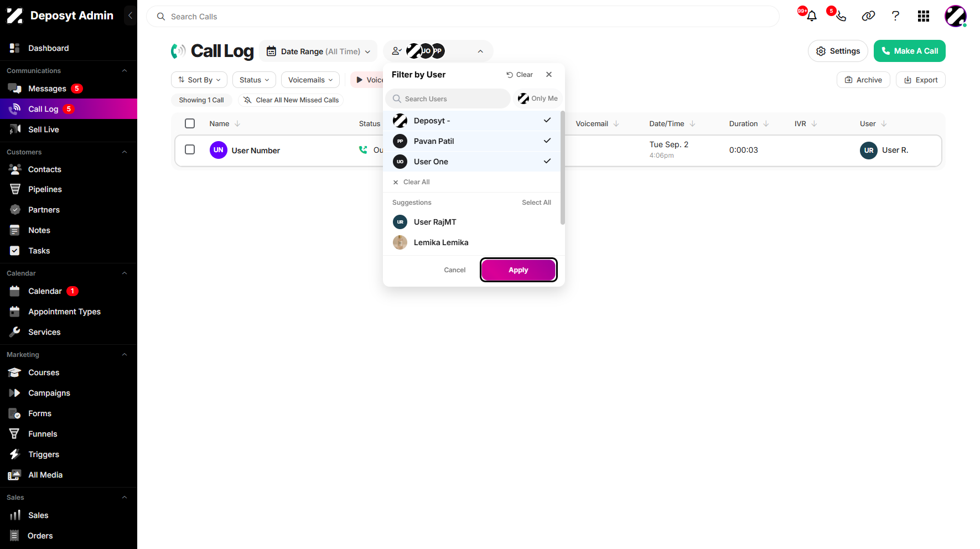The image size is (980, 549).
Task: Click the Search Users field
Action: pos(448,99)
